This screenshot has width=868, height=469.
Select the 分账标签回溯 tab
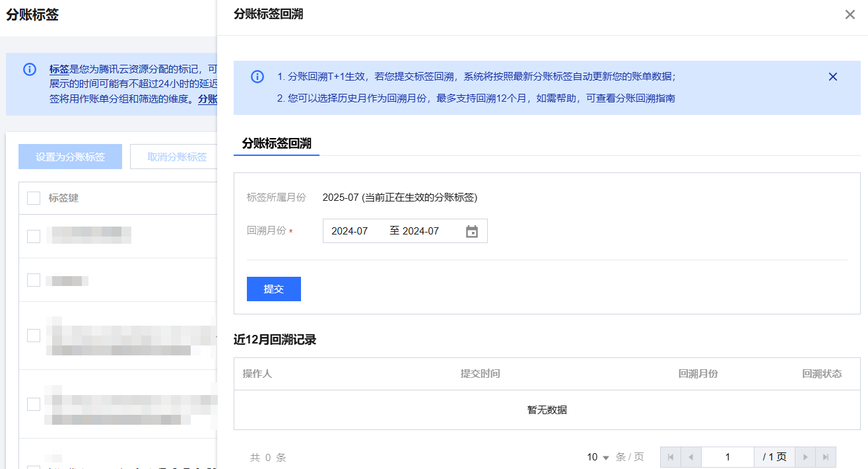point(277,143)
